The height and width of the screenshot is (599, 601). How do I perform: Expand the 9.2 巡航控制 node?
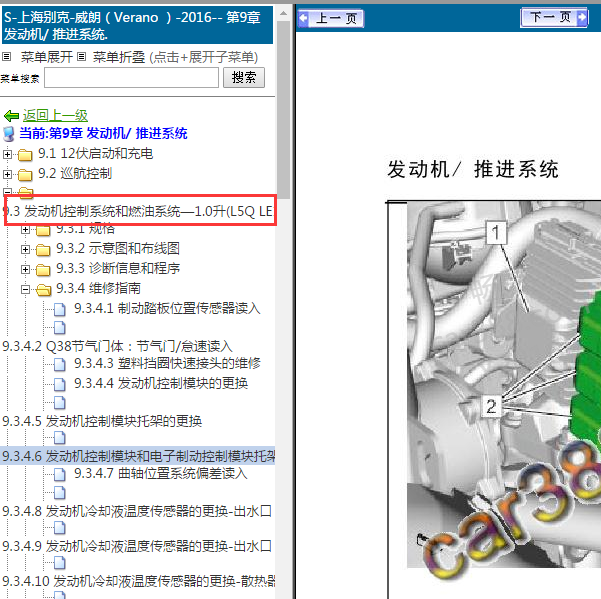[x=7, y=174]
